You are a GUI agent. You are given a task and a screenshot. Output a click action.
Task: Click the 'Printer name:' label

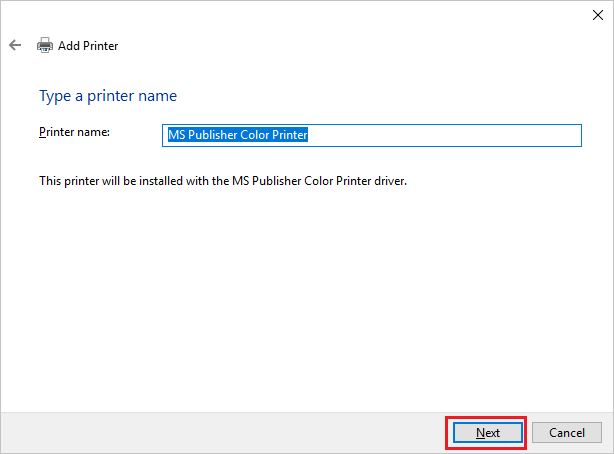(x=74, y=132)
